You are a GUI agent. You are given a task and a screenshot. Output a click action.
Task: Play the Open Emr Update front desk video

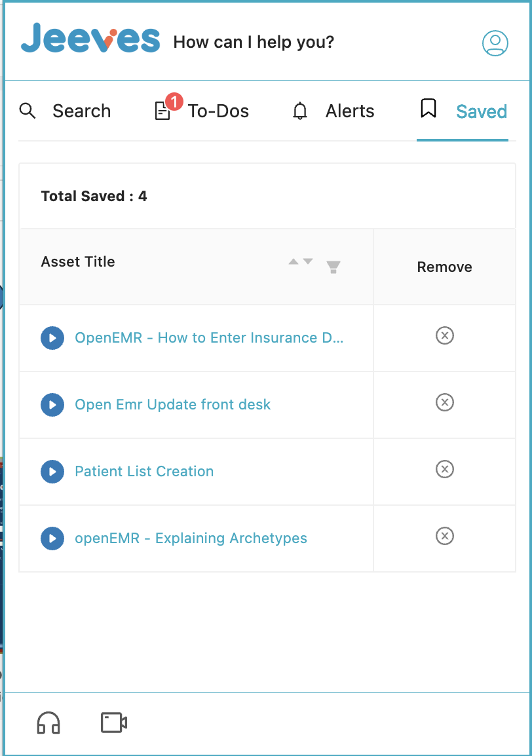52,405
